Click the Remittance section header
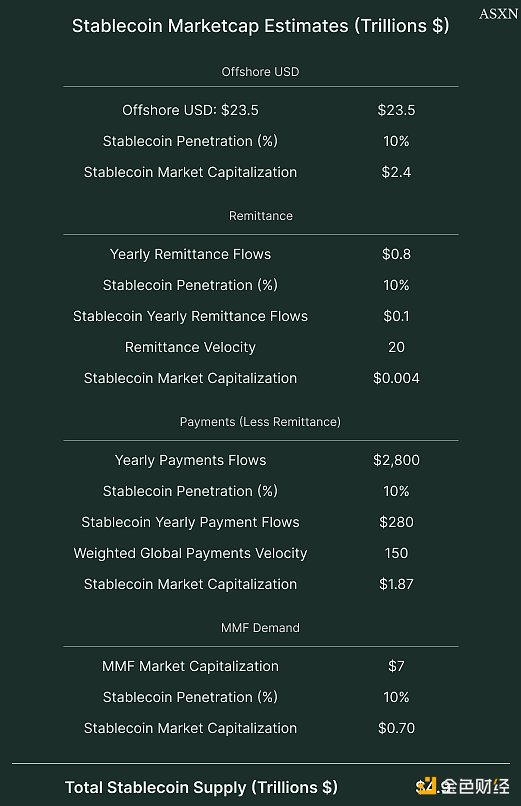 coord(260,215)
